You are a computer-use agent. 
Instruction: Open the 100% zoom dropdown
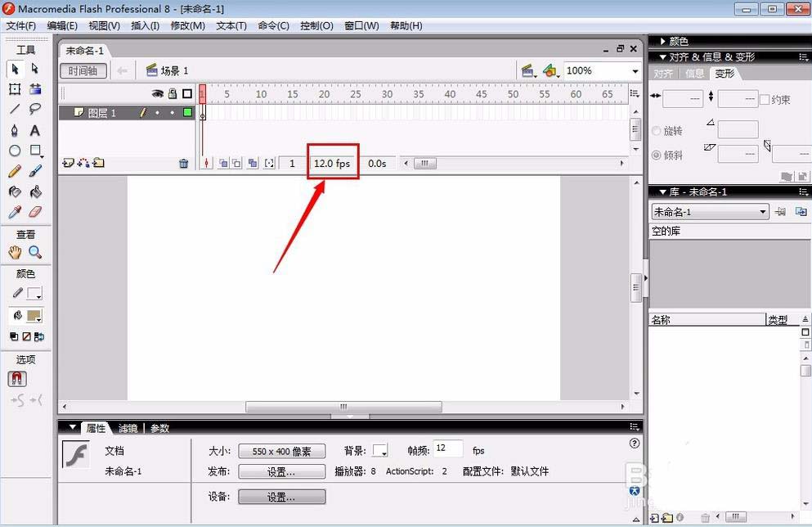[635, 71]
